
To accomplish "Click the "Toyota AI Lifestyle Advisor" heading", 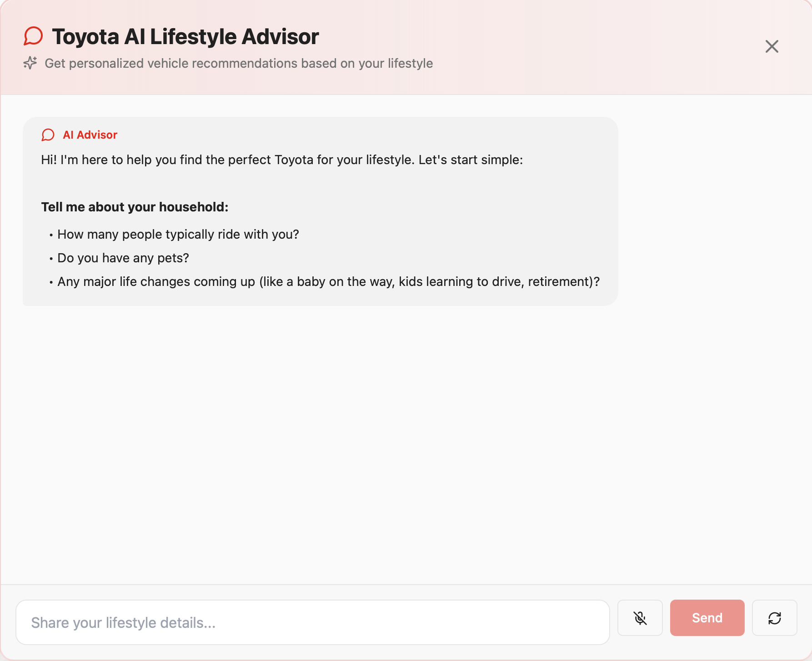I will click(x=185, y=36).
